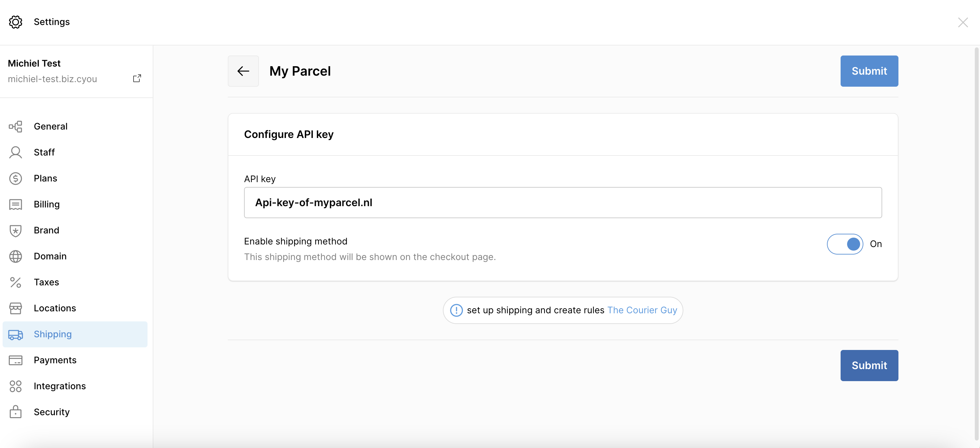Click the Settings gear icon in header
The height and width of the screenshot is (448, 980).
16,22
